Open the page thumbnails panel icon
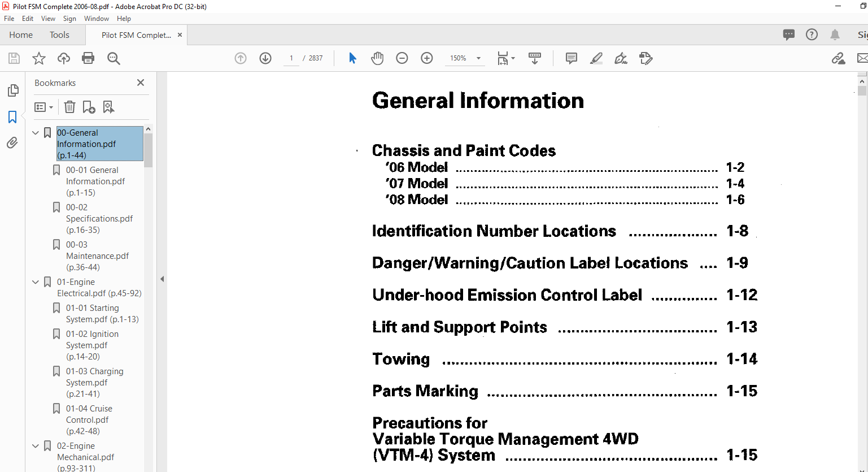The image size is (868, 472). point(12,90)
